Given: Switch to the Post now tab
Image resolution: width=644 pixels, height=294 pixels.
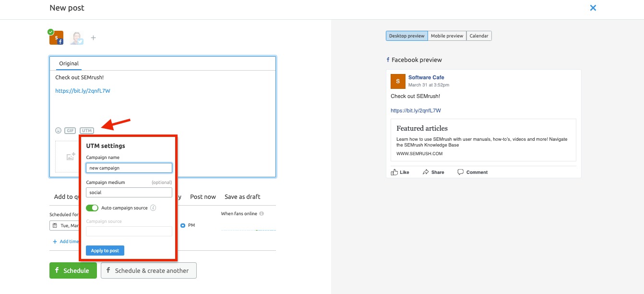Looking at the screenshot, I should 203,196.
